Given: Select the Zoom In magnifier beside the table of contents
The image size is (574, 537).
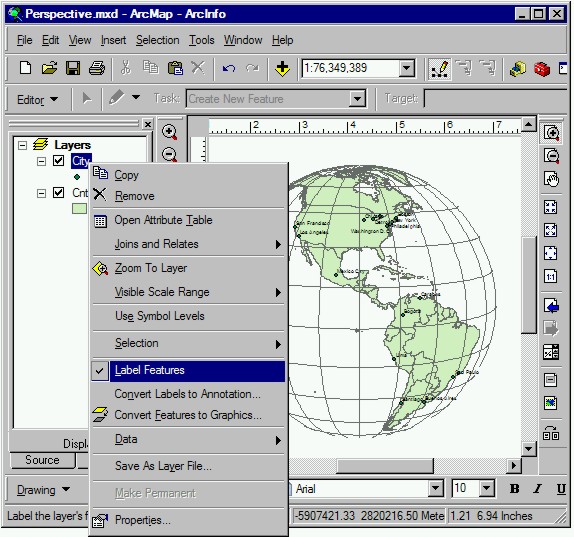Looking at the screenshot, I should pos(169,132).
